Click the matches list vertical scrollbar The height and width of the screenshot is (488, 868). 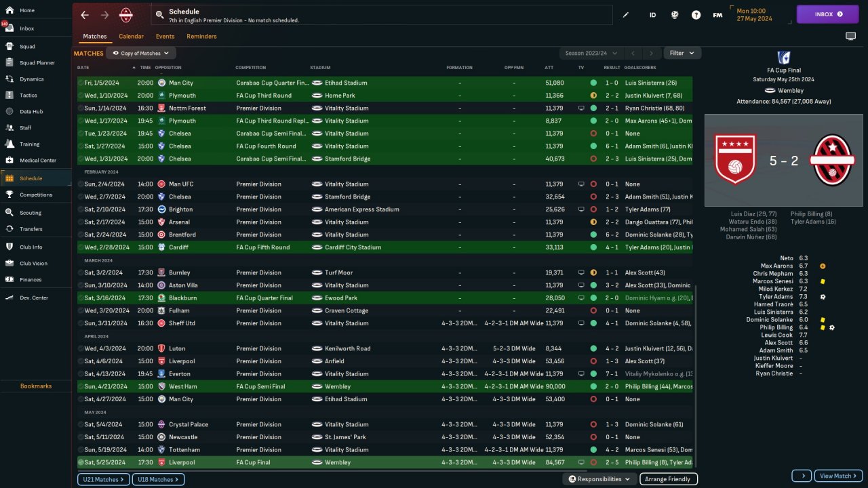click(x=695, y=375)
